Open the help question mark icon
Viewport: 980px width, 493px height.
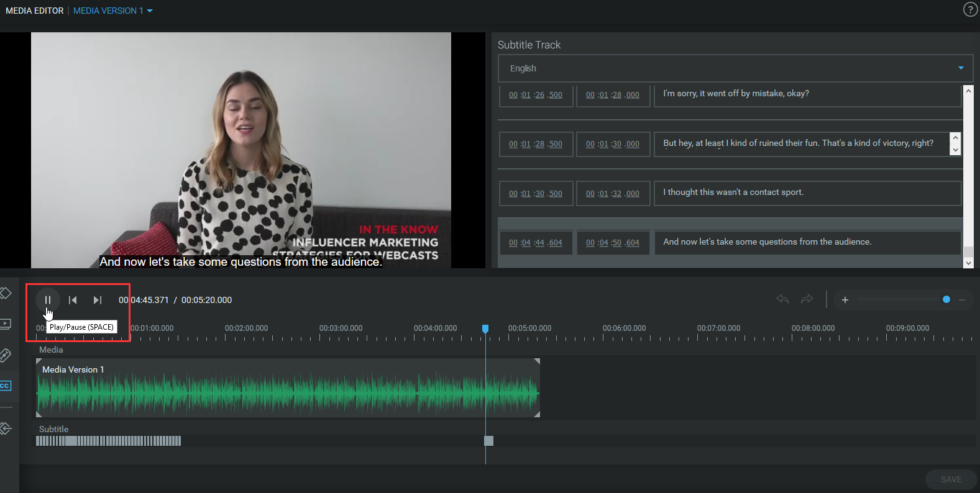970,9
